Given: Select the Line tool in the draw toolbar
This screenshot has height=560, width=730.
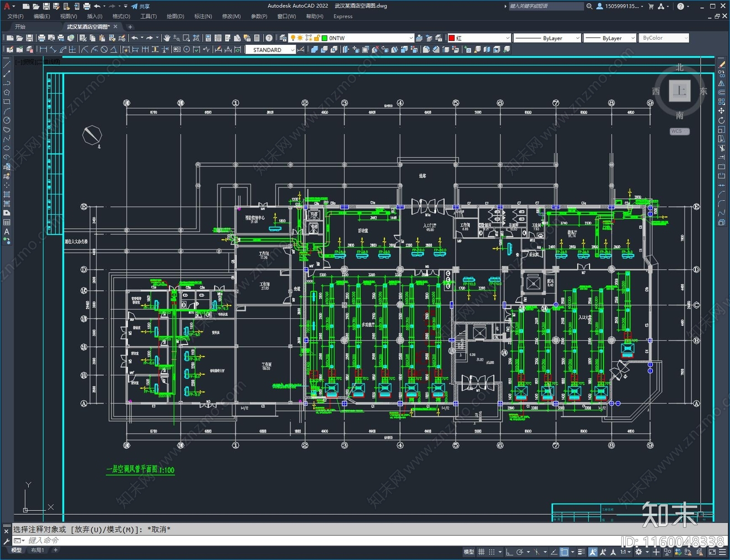Looking at the screenshot, I should point(6,65).
